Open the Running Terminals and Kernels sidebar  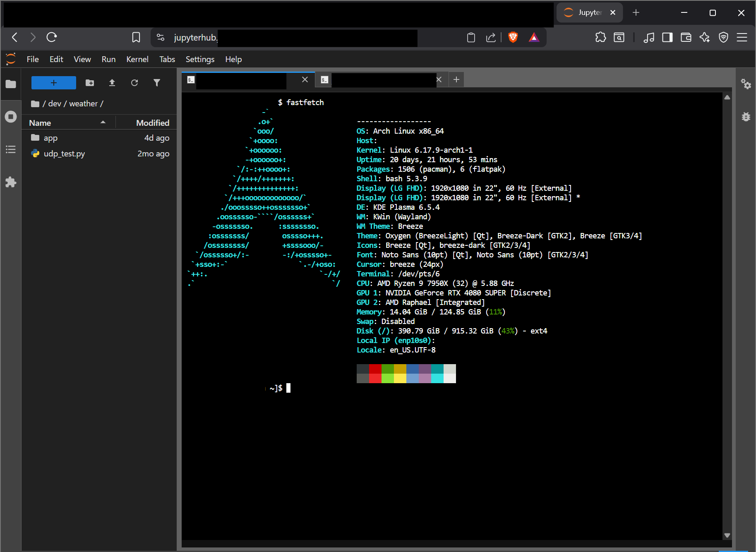tap(11, 117)
